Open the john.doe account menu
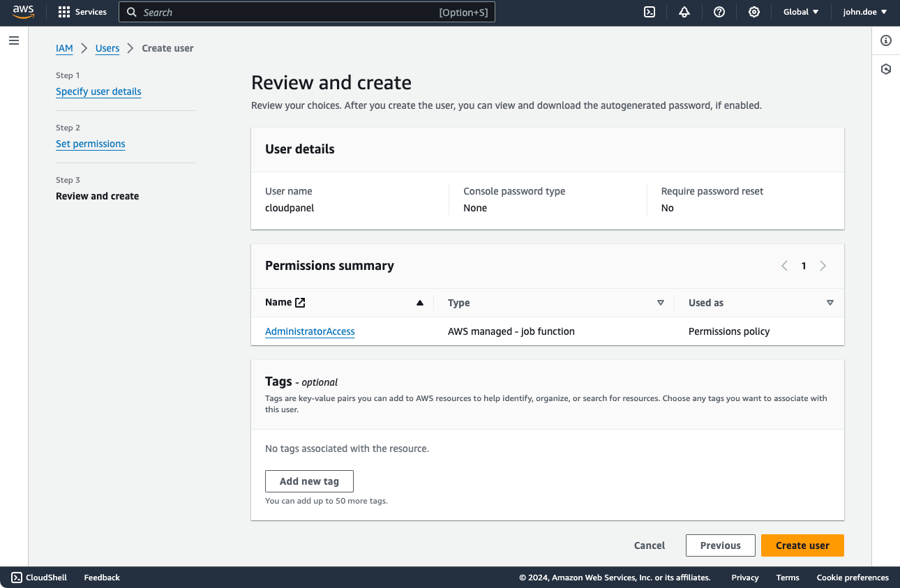Image resolution: width=900 pixels, height=588 pixels. (864, 12)
